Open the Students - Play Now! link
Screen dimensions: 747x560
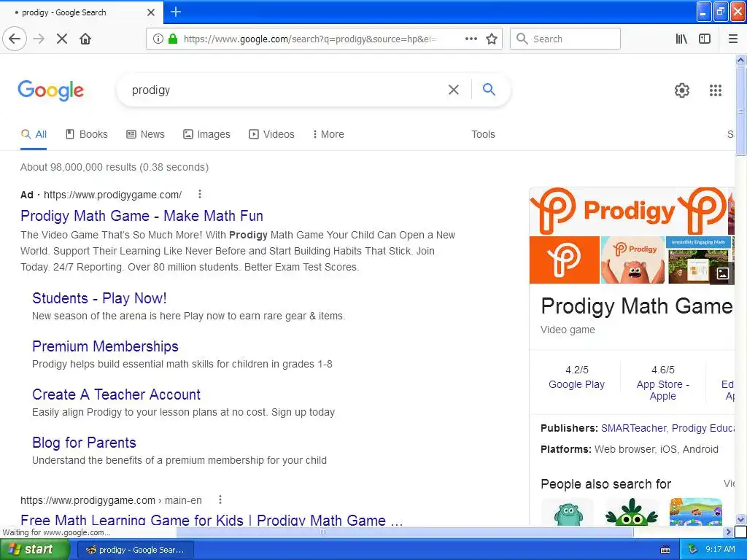99,298
